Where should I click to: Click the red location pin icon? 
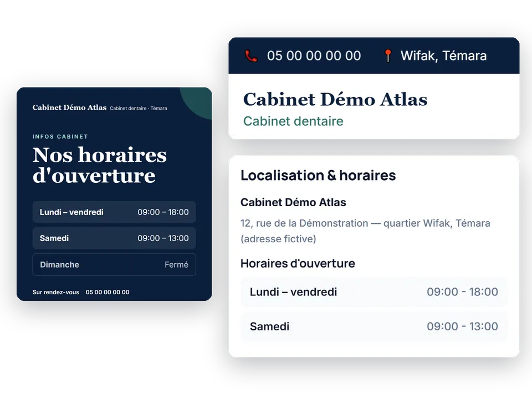click(x=388, y=55)
